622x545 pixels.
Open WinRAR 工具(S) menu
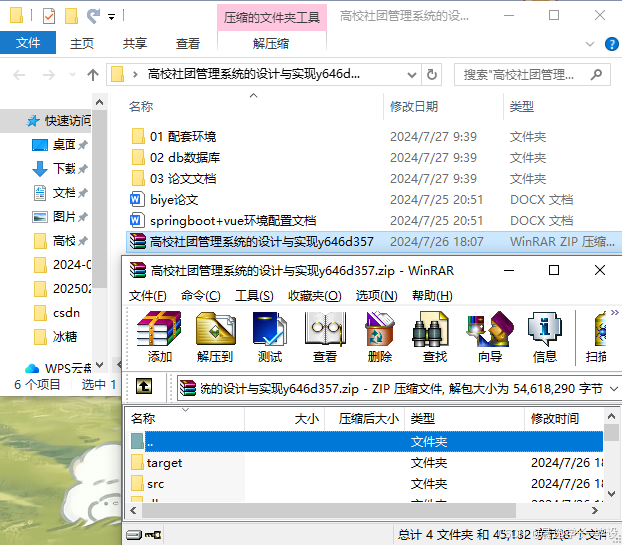pos(254,296)
